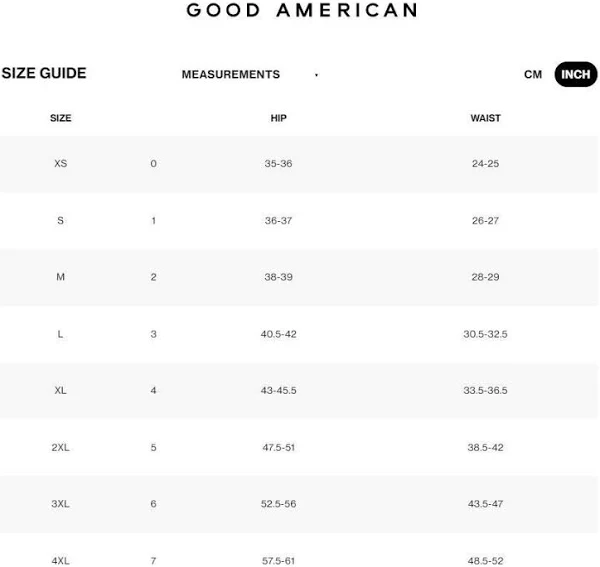
Task: Open the Measurements dropdown
Action: [x=231, y=75]
